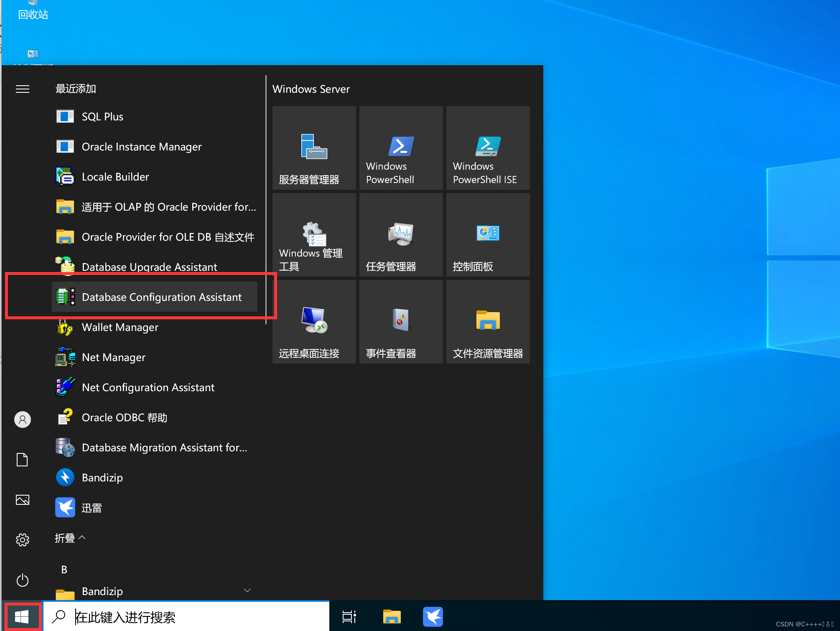
Task: Open the Wallet Manager entry
Action: tap(120, 327)
